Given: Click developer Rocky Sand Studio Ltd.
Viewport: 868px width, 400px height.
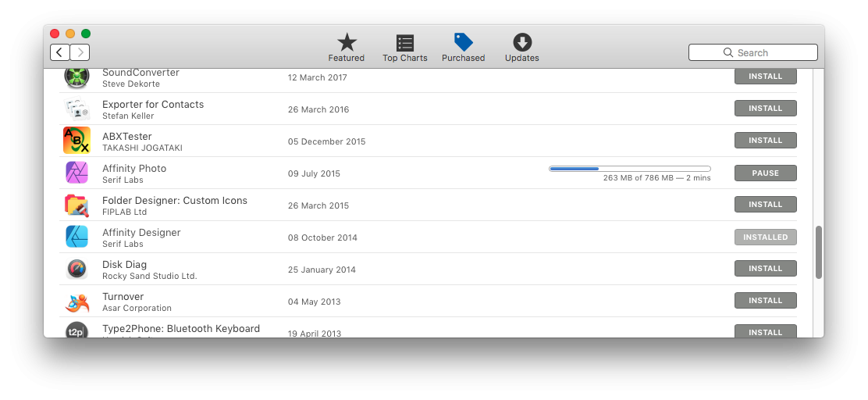Looking at the screenshot, I should (x=149, y=276).
